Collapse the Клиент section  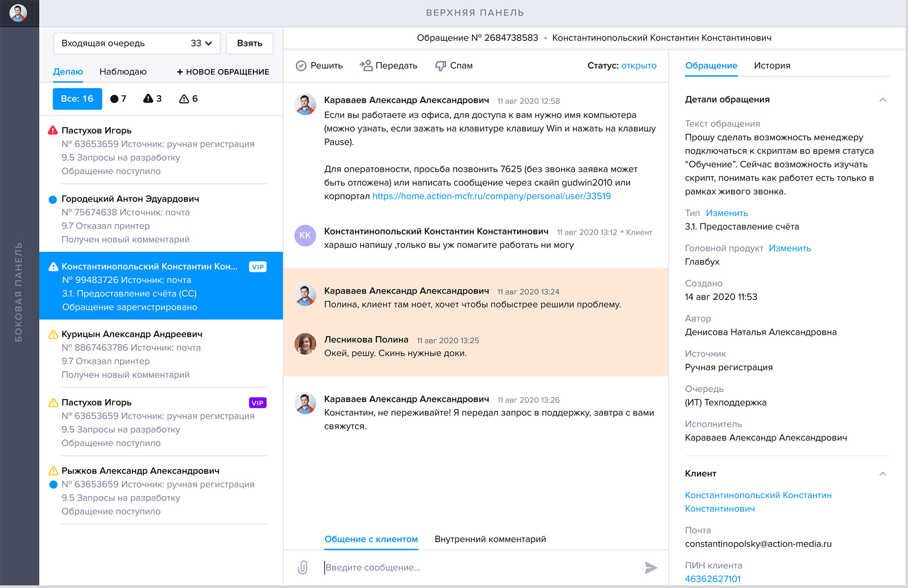pos(882,474)
